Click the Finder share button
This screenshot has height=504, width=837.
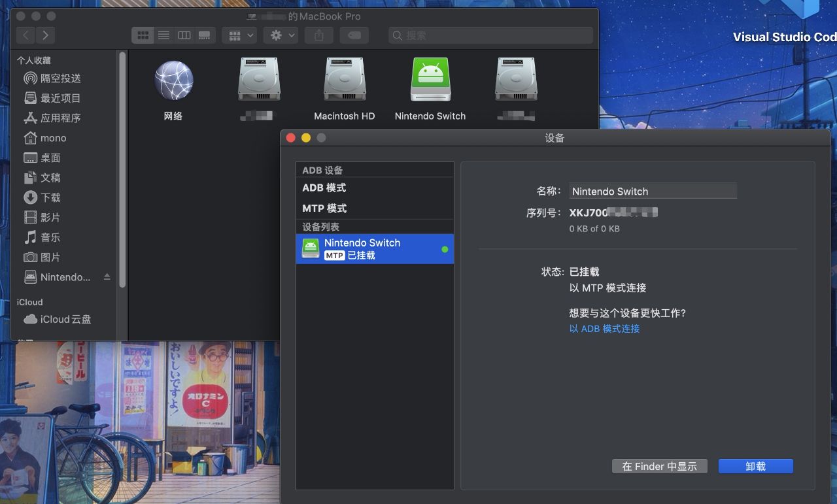[x=319, y=35]
